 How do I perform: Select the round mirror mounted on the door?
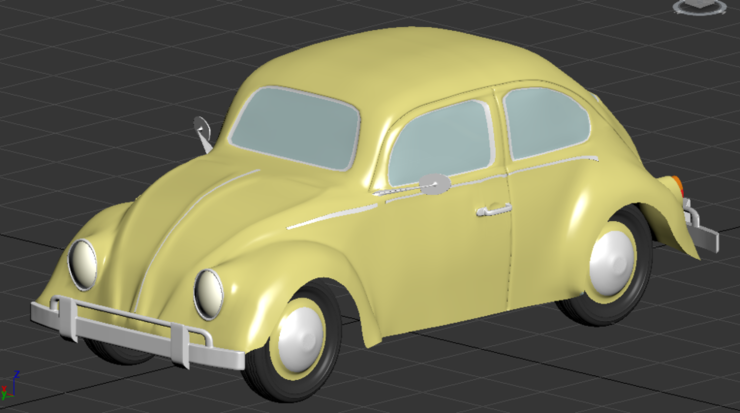(x=434, y=184)
